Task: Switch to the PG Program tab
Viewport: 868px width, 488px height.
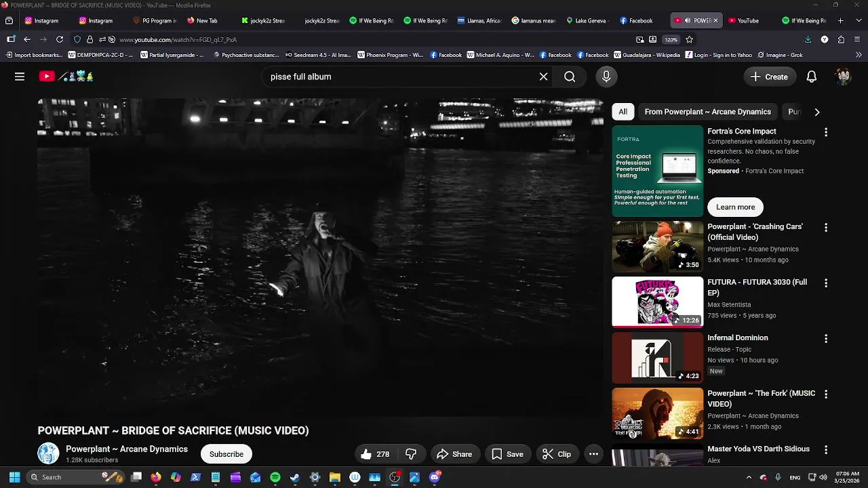Action: pyautogui.click(x=155, y=20)
